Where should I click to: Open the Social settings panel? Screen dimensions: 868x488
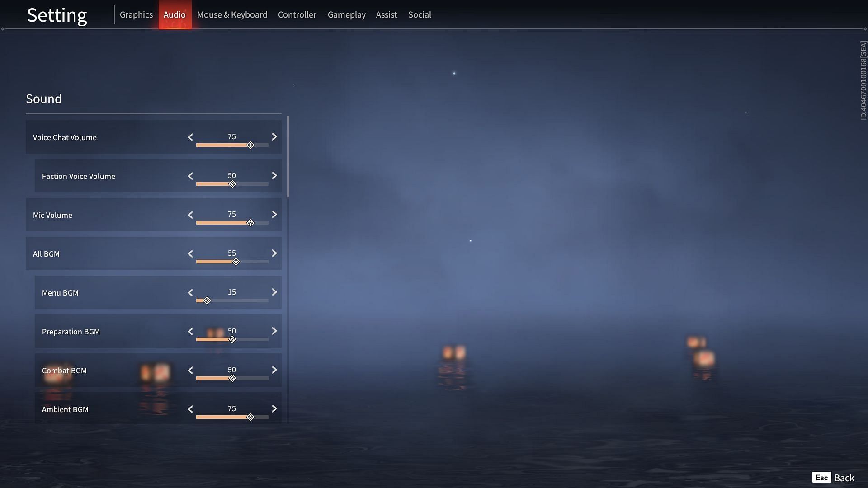point(420,15)
